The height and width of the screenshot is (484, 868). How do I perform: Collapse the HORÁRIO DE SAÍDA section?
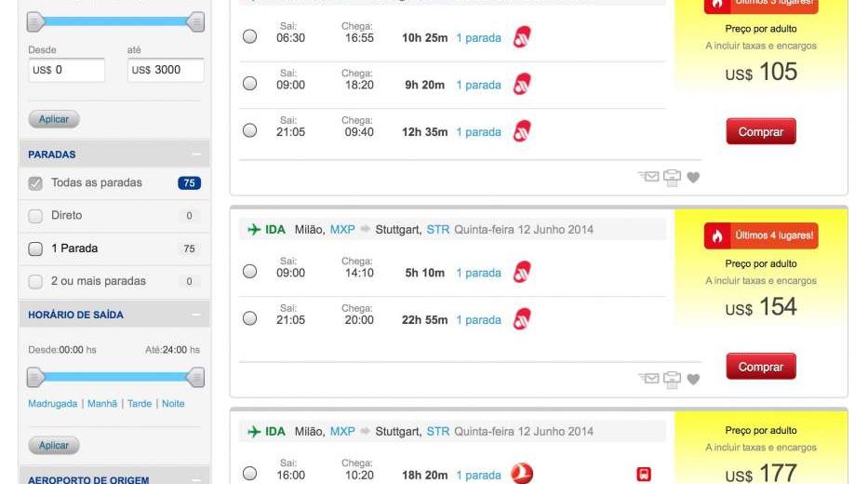196,315
